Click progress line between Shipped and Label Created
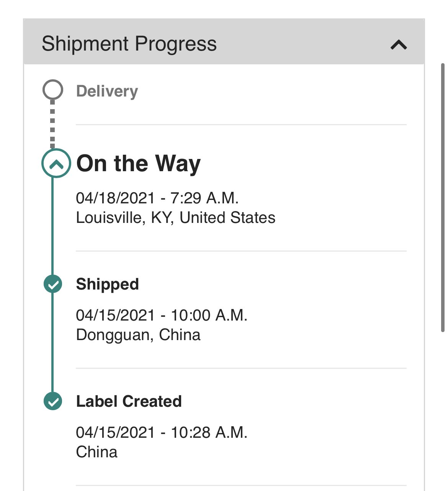This screenshot has width=448, height=491. [x=52, y=343]
